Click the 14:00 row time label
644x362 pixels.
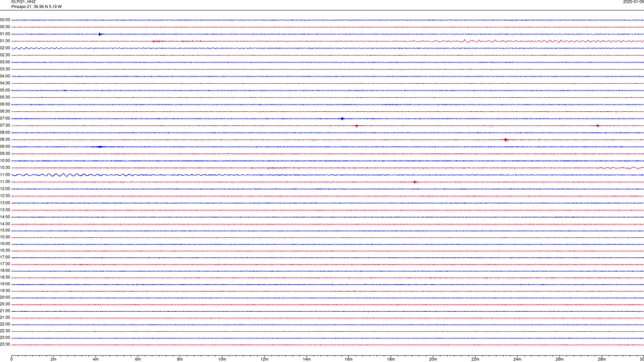coord(5,217)
